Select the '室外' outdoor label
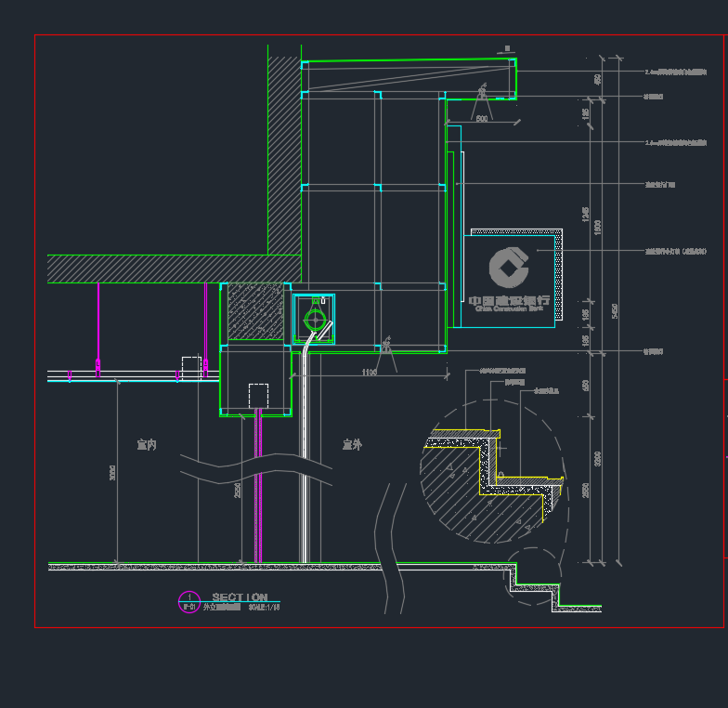Screen dimensions: 728x708 pos(352,444)
